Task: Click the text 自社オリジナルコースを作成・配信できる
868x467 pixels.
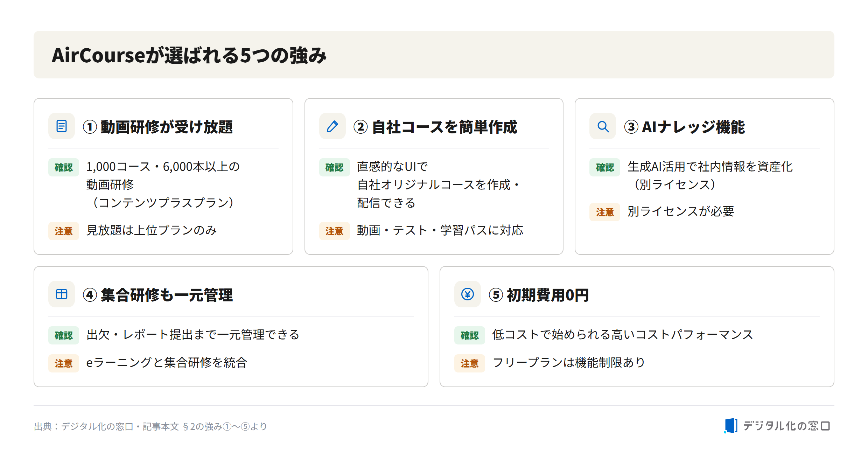Action: pyautogui.click(x=439, y=194)
